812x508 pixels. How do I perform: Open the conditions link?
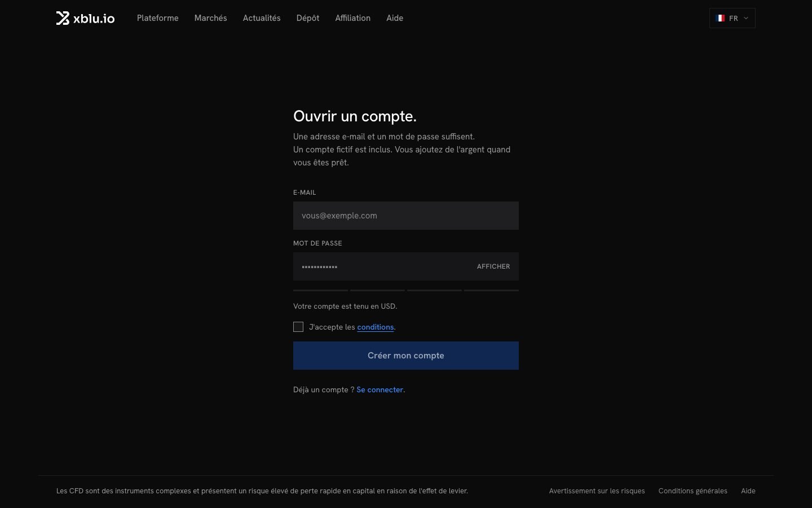click(x=376, y=327)
